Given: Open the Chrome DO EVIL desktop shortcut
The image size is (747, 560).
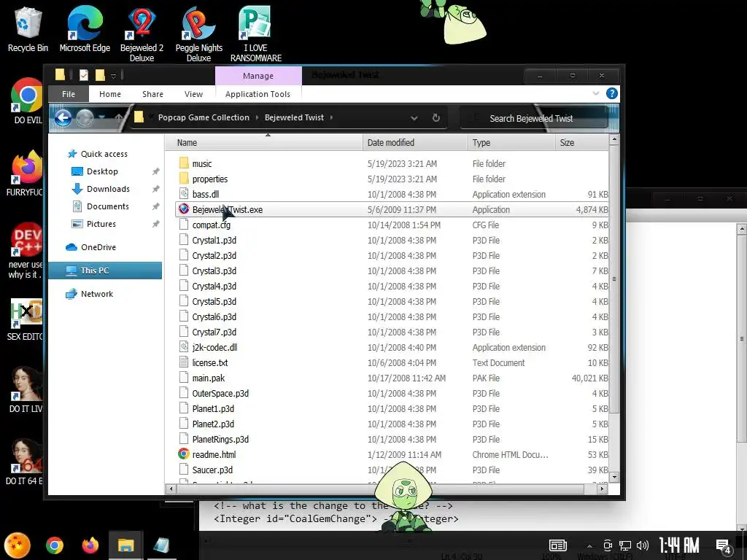Looking at the screenshot, I should 26,101.
